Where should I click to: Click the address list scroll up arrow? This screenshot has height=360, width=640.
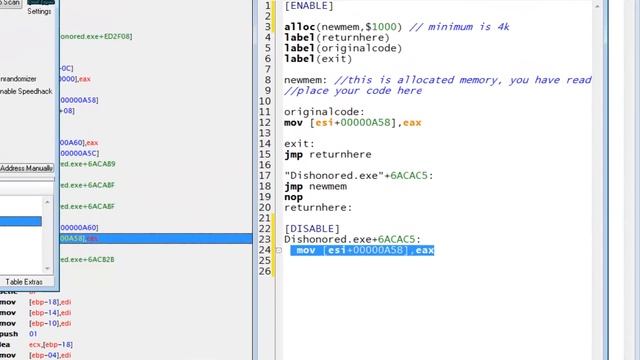pos(47,202)
